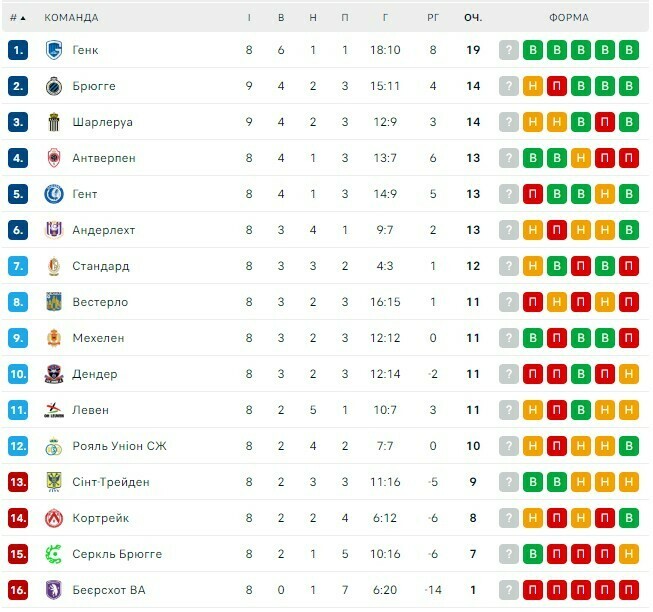653x612 pixels.
Task: Click the ФОРМА column header
Action: (x=568, y=18)
